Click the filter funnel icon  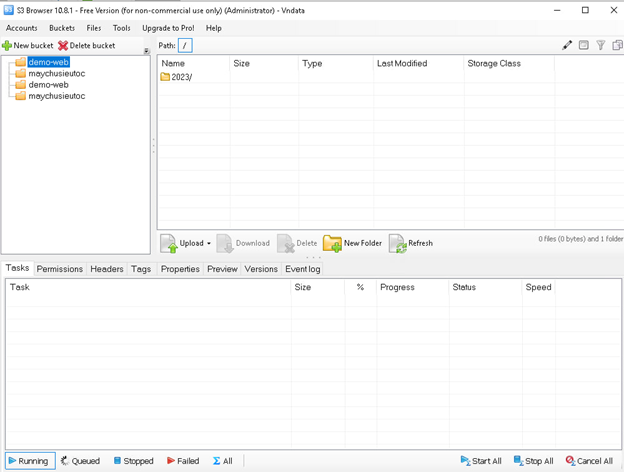coord(601,45)
